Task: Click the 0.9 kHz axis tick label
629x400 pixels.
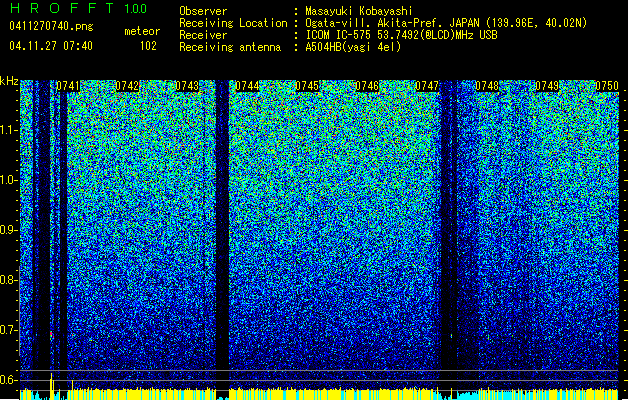Action: (x=8, y=230)
